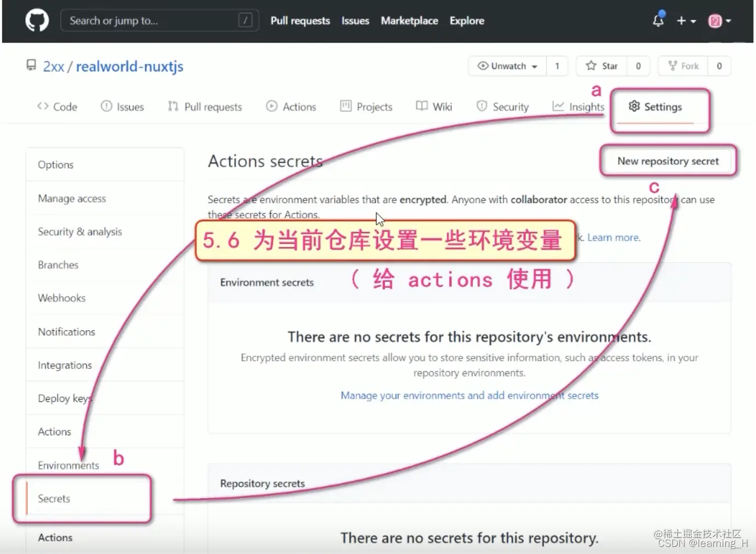
Task: Click the Settings gear icon
Action: pos(634,106)
